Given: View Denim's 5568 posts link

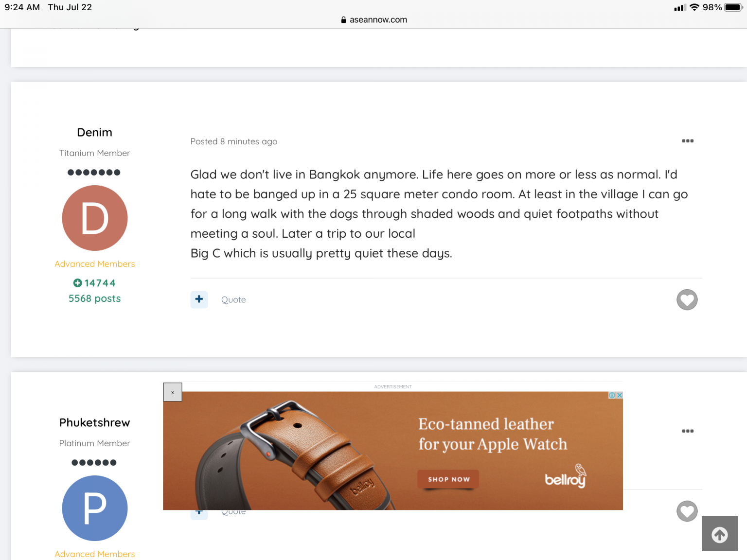Looking at the screenshot, I should [95, 298].
